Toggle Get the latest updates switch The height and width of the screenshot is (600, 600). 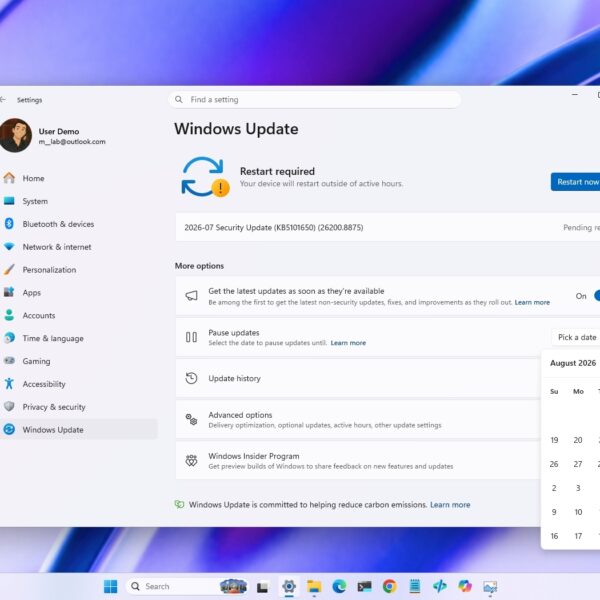tap(597, 296)
